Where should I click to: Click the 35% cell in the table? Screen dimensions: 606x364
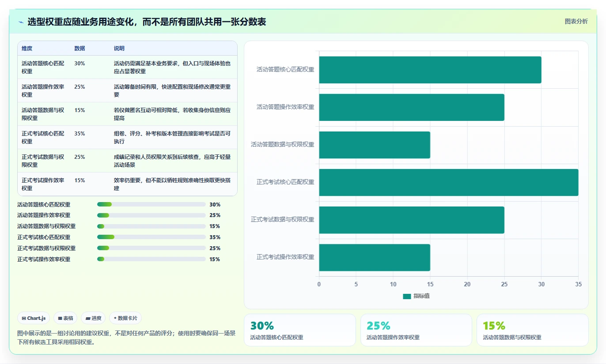click(x=80, y=134)
